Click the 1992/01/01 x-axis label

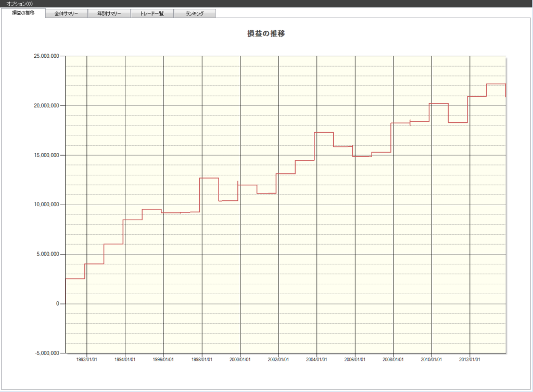point(87,360)
